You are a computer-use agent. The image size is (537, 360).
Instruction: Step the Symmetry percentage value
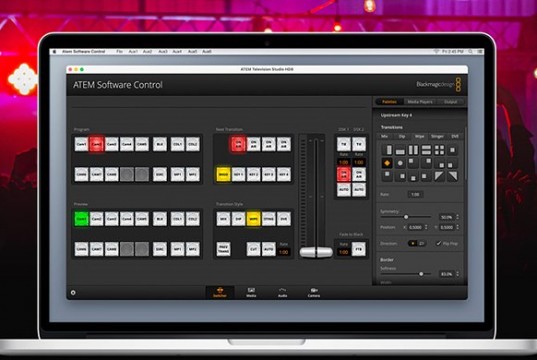pyautogui.click(x=458, y=217)
